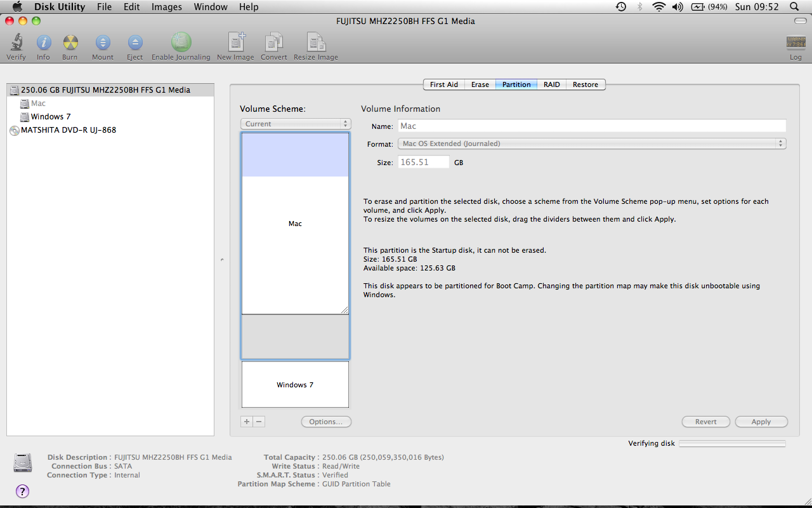This screenshot has width=812, height=508.
Task: Open the Bluetooth menu bar icon
Action: pyautogui.click(x=639, y=7)
